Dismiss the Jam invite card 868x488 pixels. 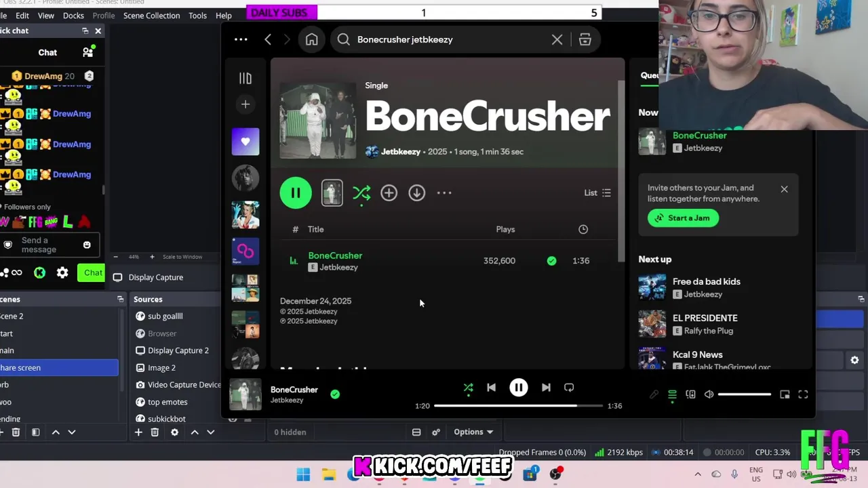(784, 189)
